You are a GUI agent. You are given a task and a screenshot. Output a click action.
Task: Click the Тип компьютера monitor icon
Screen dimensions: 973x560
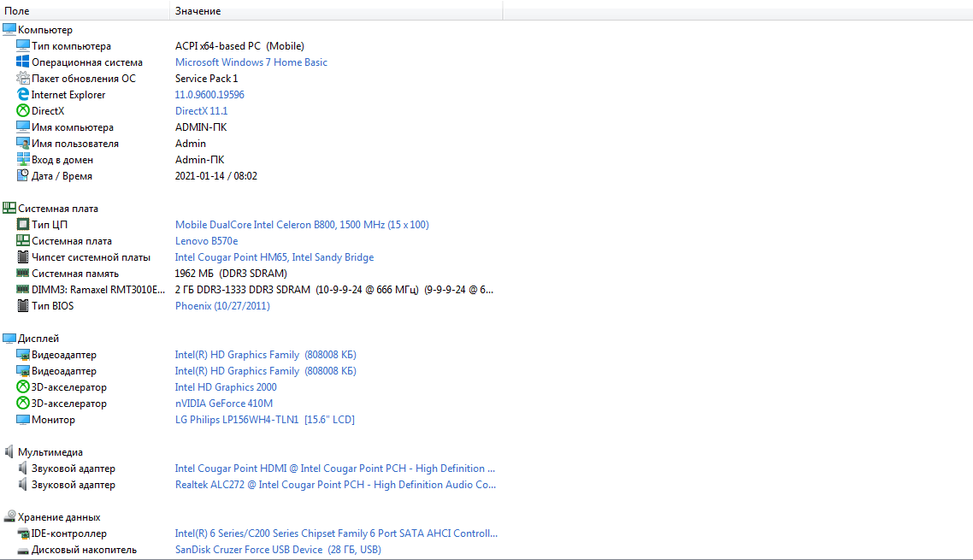tap(23, 45)
